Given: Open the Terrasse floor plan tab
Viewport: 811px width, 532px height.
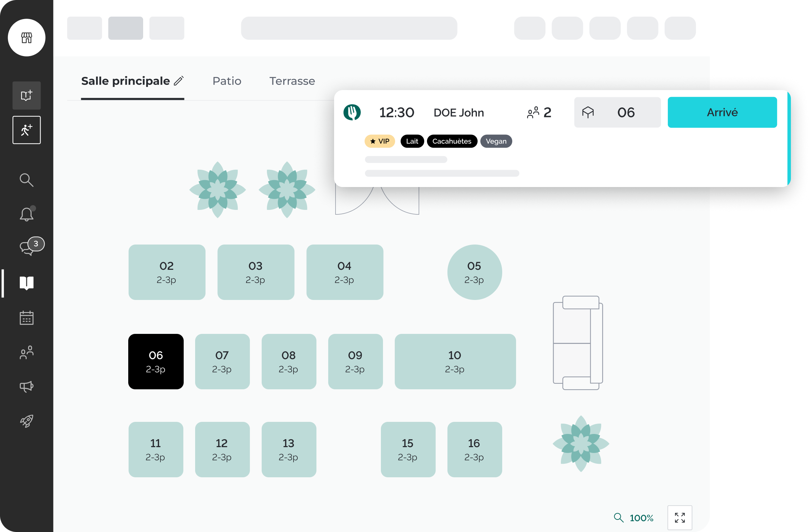Looking at the screenshot, I should click(292, 81).
